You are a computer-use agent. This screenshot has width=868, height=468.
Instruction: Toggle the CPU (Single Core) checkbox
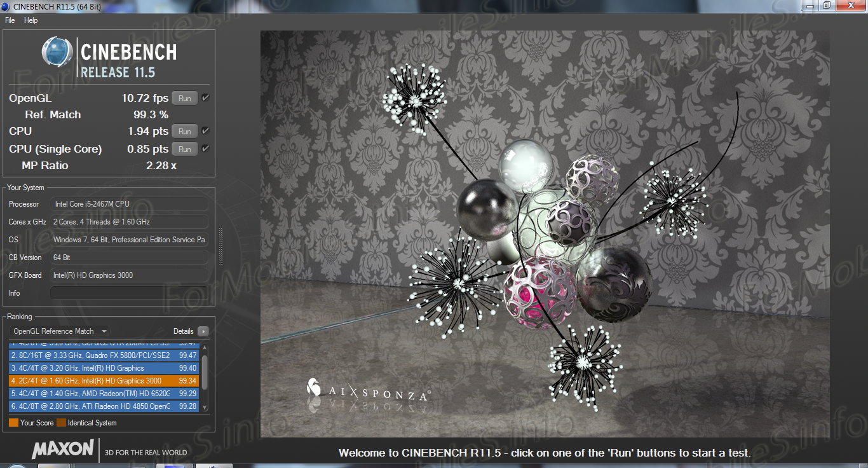tap(205, 149)
